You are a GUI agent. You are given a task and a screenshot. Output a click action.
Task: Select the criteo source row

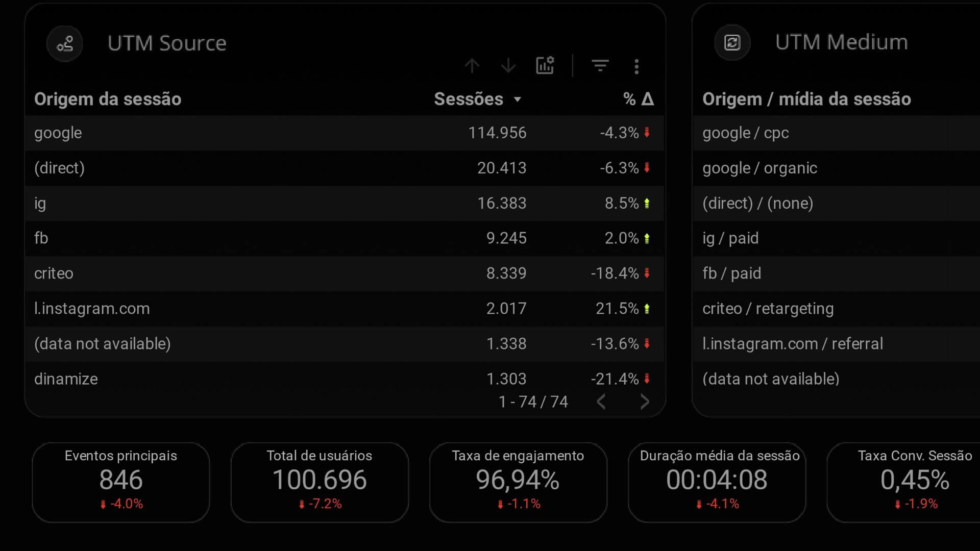click(54, 273)
